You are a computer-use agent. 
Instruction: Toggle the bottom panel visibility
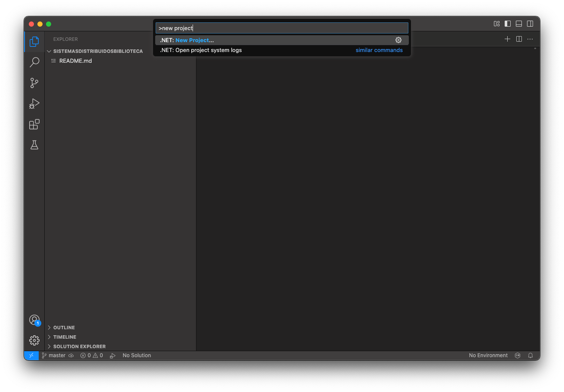[x=519, y=24]
